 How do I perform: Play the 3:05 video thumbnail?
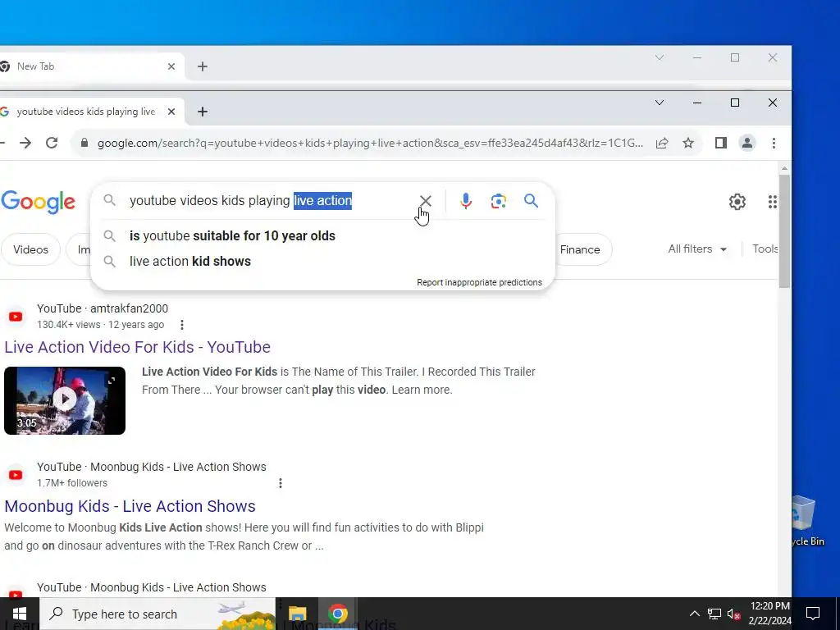pyautogui.click(x=65, y=400)
